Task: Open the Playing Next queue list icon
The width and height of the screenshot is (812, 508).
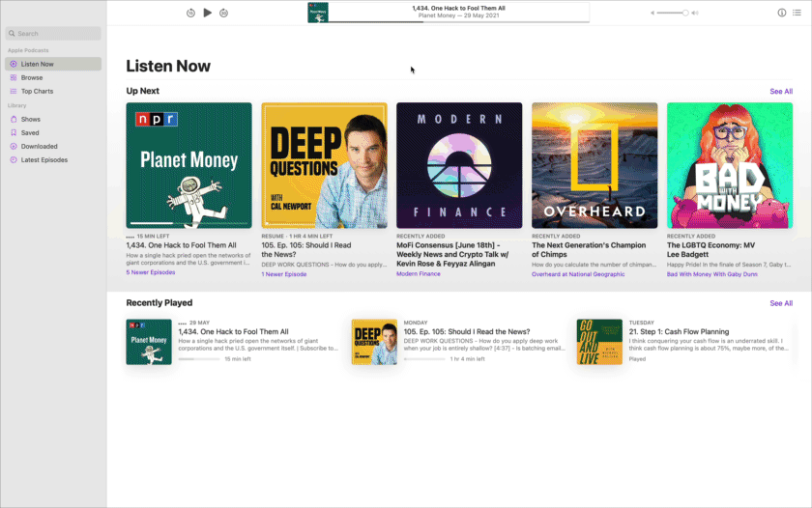Action: (x=797, y=13)
